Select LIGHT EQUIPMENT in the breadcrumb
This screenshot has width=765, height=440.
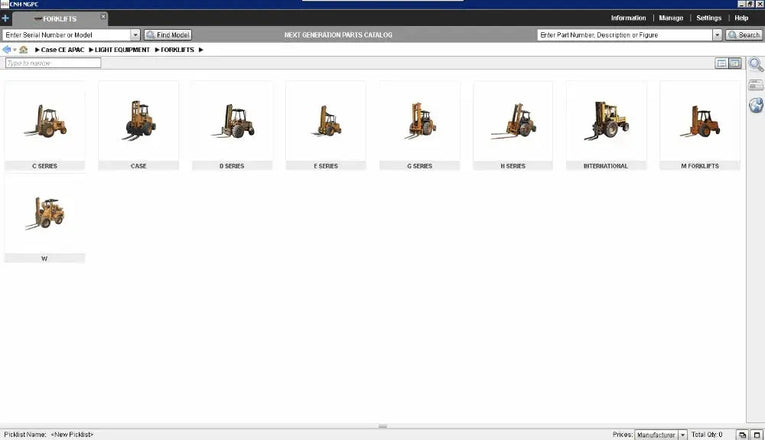click(122, 50)
